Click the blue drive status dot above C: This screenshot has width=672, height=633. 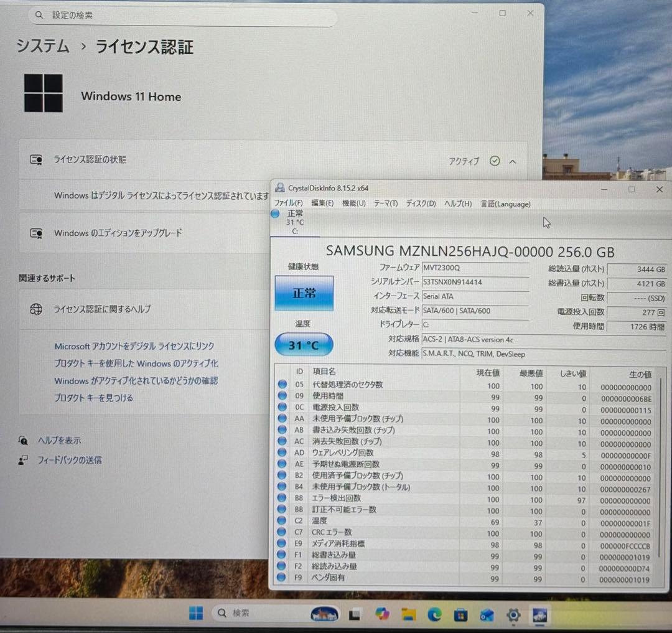pyautogui.click(x=274, y=214)
